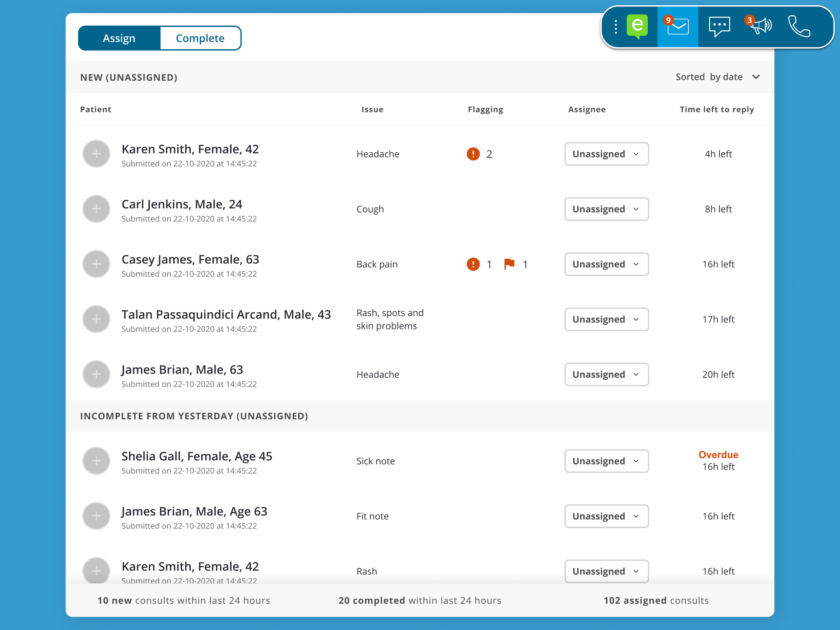
Task: Open Casey James patient name link
Action: (190, 259)
